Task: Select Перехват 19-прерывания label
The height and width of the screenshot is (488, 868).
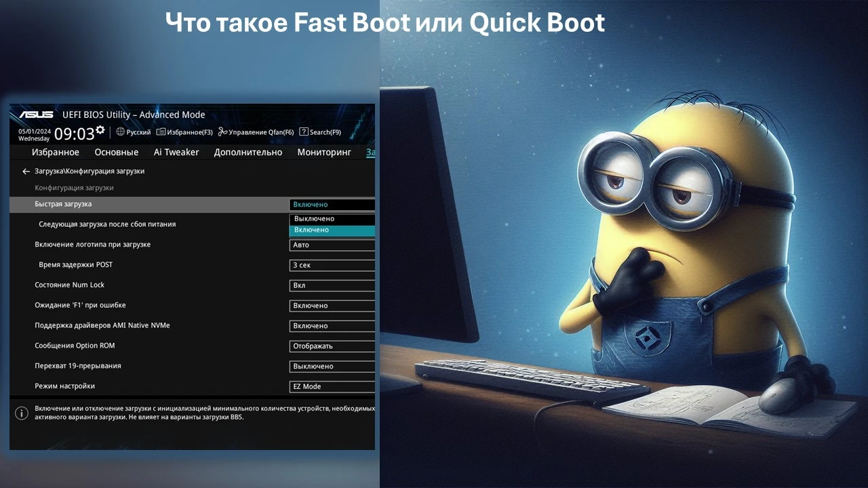Action: click(77, 366)
